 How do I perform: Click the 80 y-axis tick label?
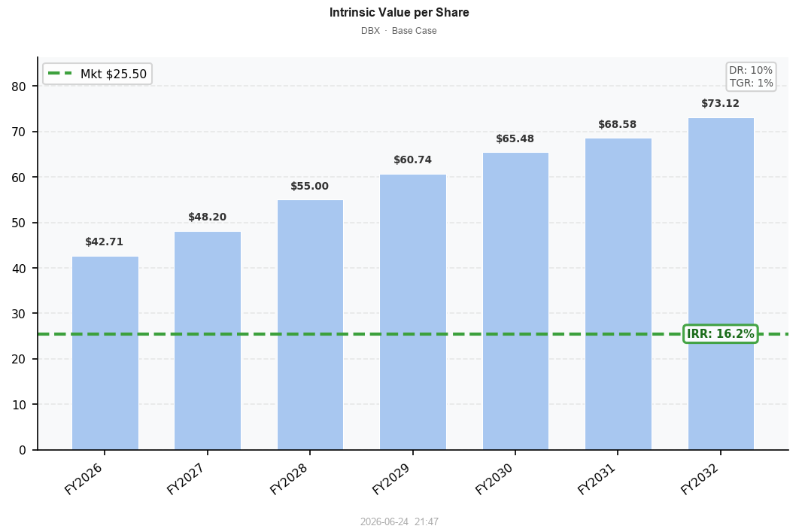[18, 87]
